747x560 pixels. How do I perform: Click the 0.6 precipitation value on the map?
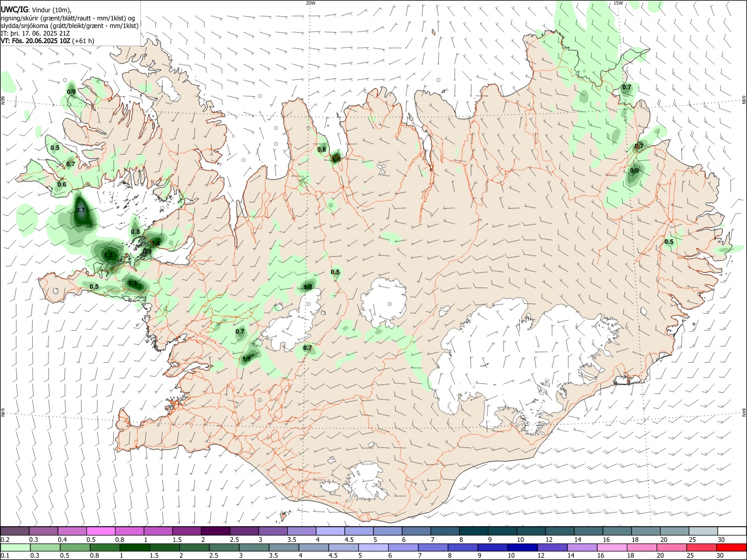62,185
